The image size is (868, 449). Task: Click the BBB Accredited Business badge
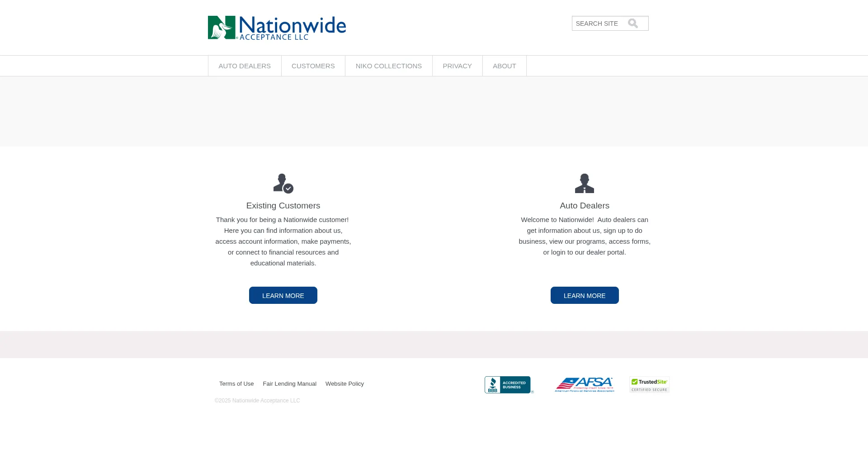(509, 384)
